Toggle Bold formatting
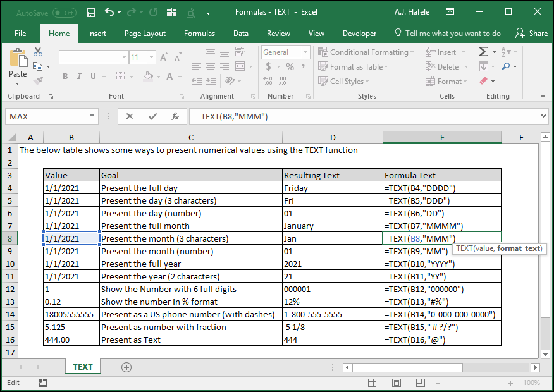Screen dimensions: 554x392 [65, 77]
